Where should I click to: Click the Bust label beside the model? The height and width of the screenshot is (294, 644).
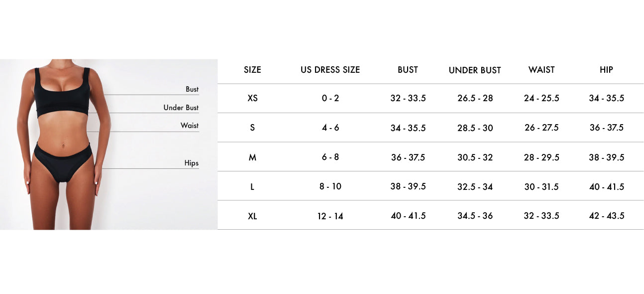click(x=192, y=89)
